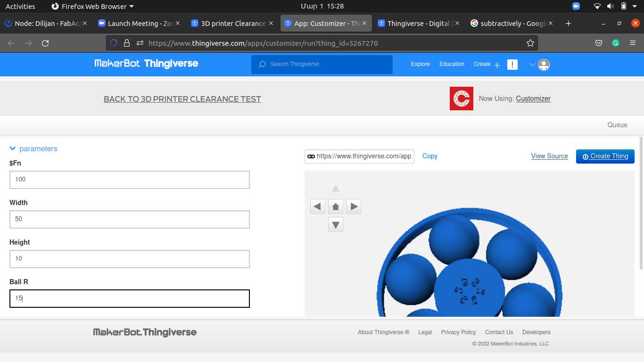644x362 pixels.
Task: Open the Developers footer link
Action: coord(537,332)
